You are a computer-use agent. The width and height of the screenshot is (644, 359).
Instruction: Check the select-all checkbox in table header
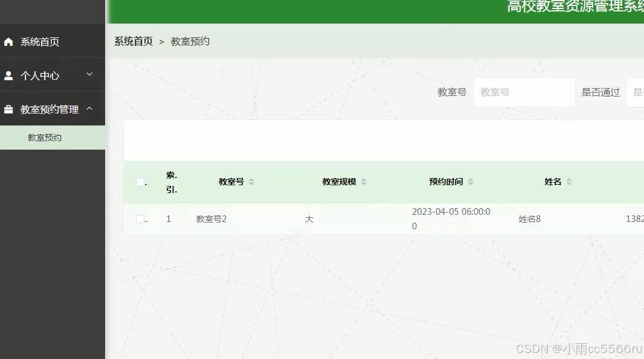point(140,182)
